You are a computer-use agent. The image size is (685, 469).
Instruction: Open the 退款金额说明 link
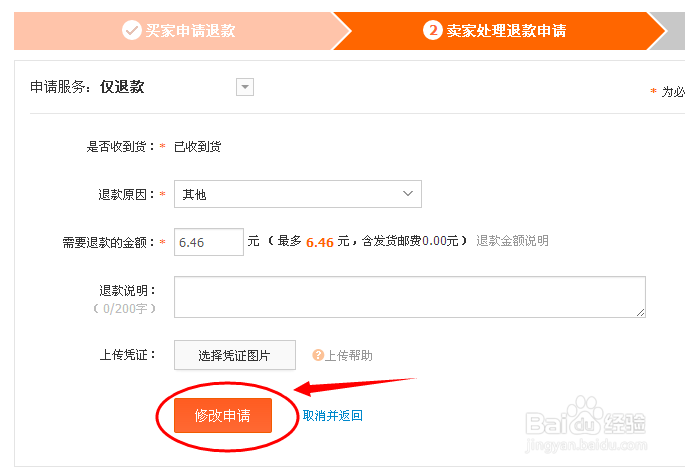tap(512, 241)
